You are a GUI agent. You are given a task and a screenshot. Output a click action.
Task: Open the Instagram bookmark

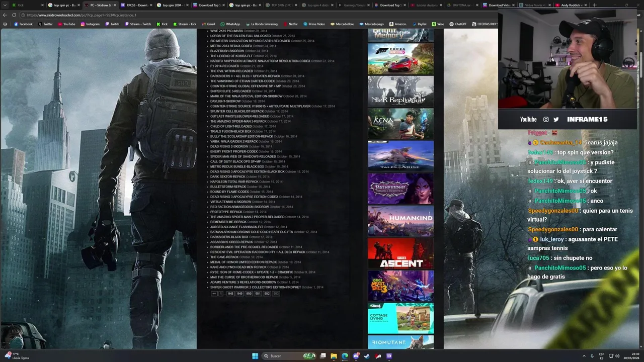[90, 24]
